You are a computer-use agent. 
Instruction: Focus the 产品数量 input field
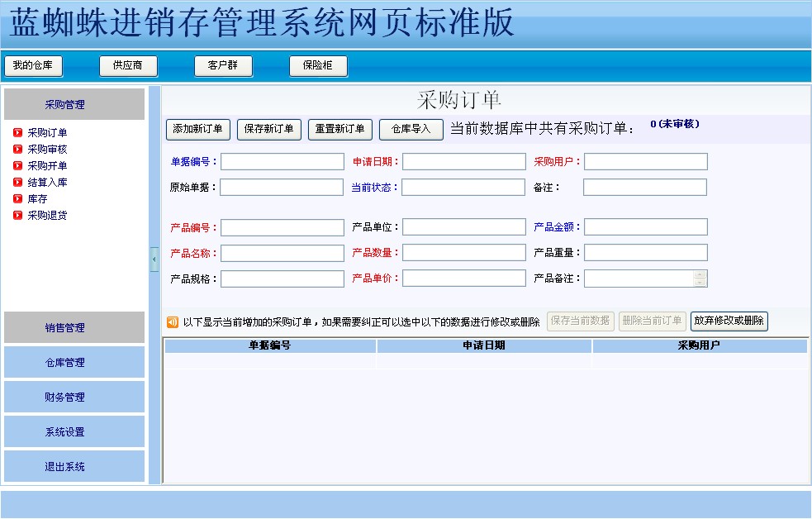point(464,253)
